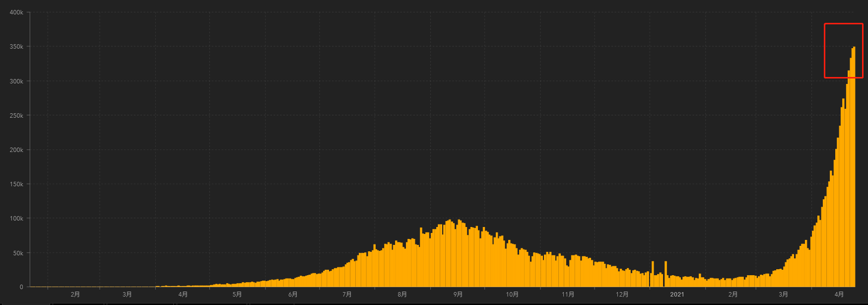Click the 7月 x-axis label
Screen dimensions: 868x305
[347, 295]
